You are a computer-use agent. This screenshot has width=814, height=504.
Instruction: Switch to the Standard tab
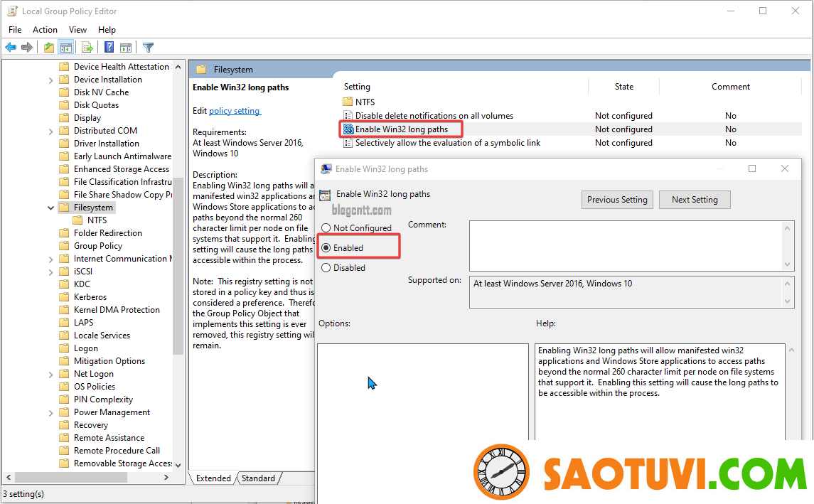pos(259,478)
